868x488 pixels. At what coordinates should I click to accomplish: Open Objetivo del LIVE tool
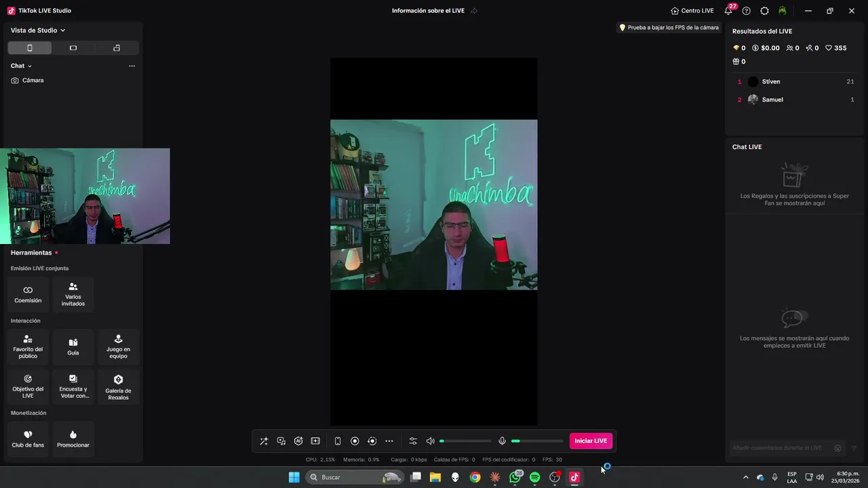pos(28,386)
